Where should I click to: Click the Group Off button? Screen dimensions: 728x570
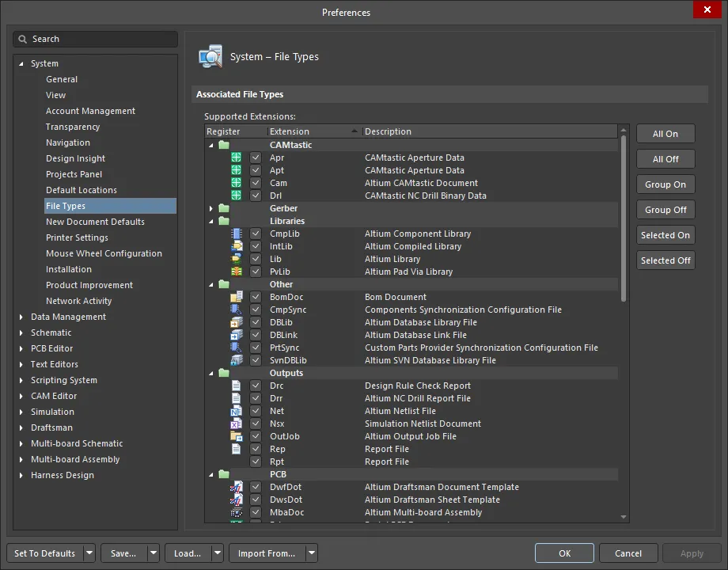[665, 210]
